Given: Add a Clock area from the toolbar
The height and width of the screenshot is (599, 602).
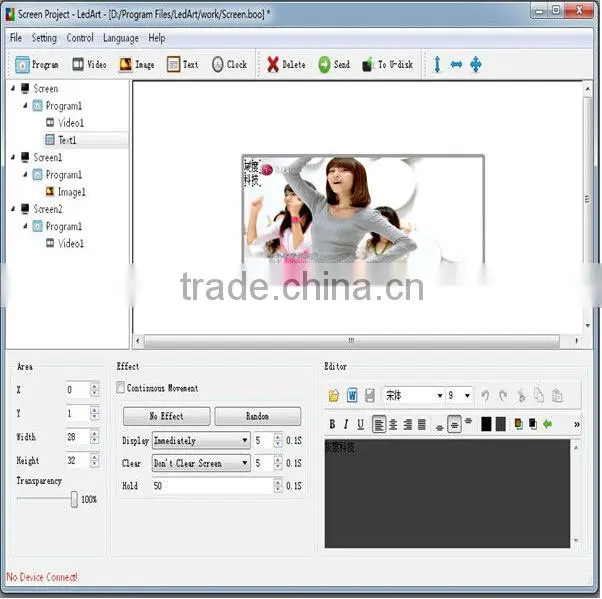Looking at the screenshot, I should (217, 64).
